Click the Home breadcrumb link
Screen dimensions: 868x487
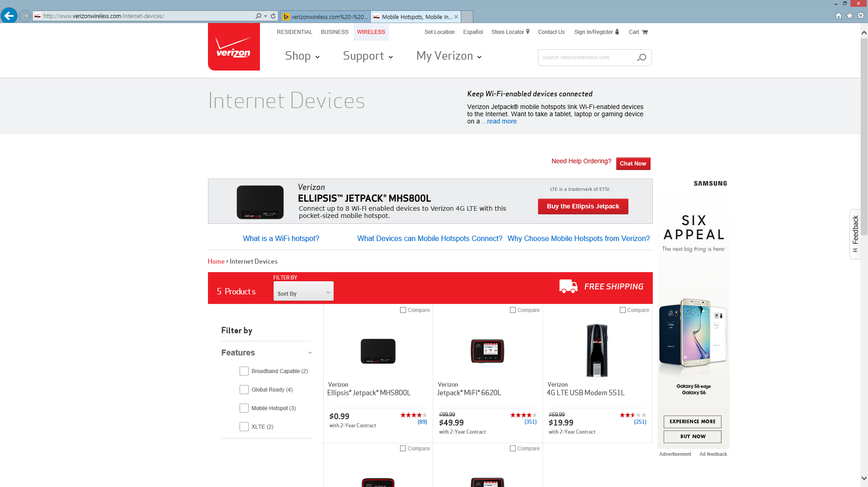tap(216, 261)
